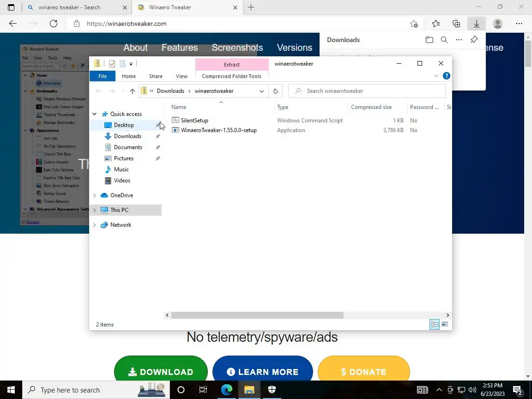Pin the Downloads panel

474,40
